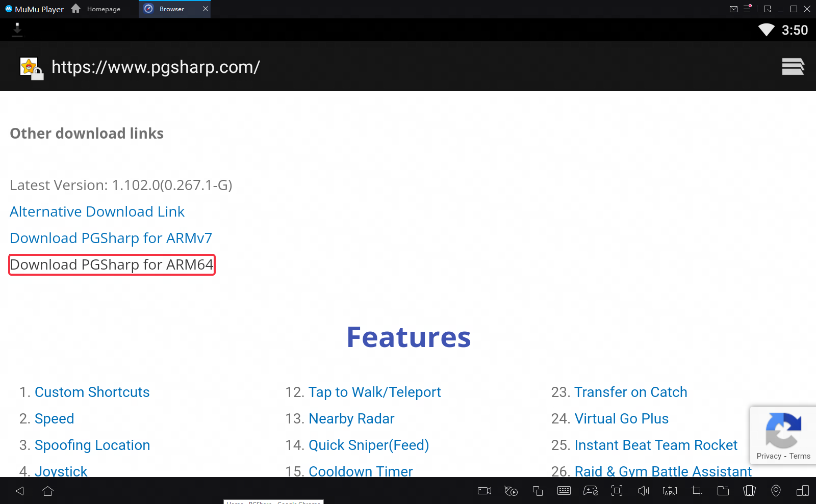Viewport: 816px width, 504px height.
Task: Select the crop tool icon
Action: click(x=696, y=491)
